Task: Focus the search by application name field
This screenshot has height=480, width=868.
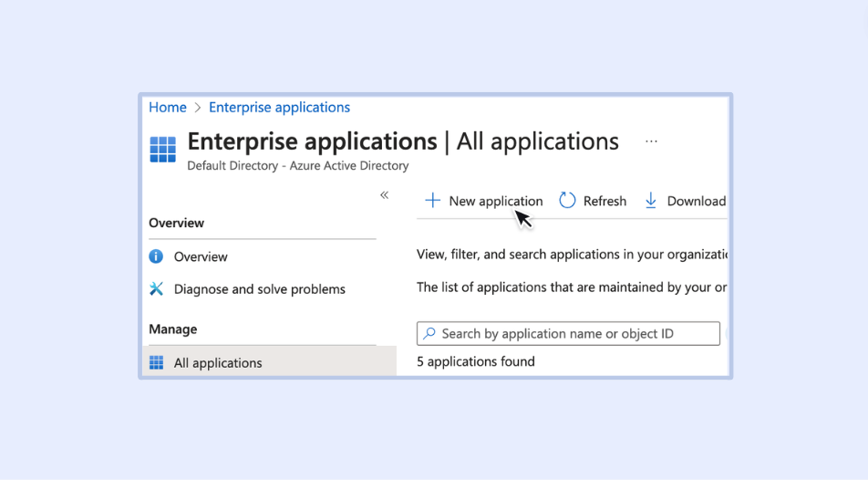Action: [574, 334]
